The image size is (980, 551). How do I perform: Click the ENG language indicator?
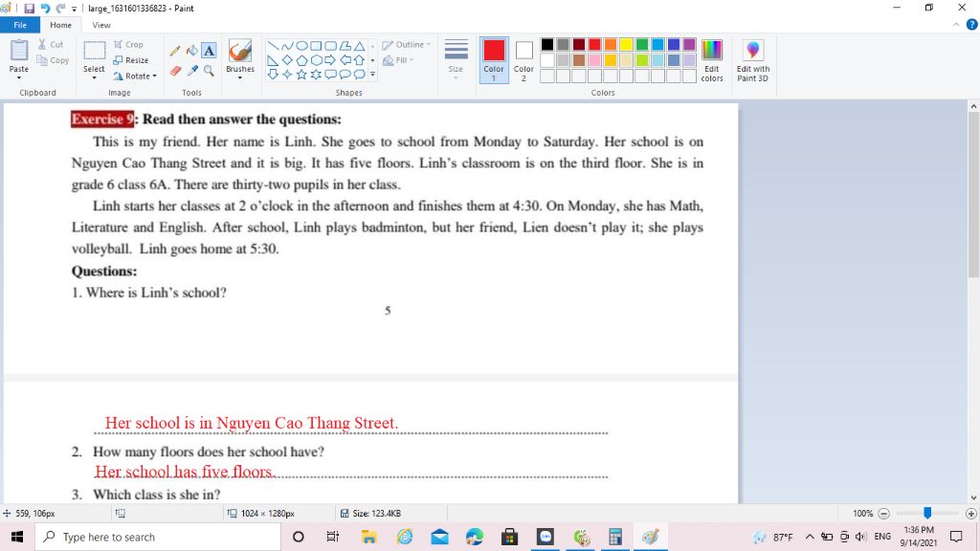[x=882, y=537]
